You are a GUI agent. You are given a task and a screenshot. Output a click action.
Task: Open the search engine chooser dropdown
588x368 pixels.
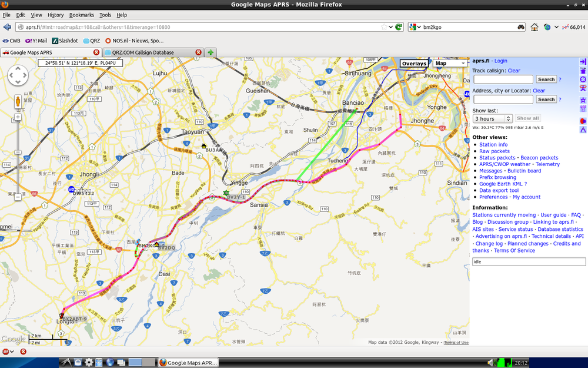point(415,27)
